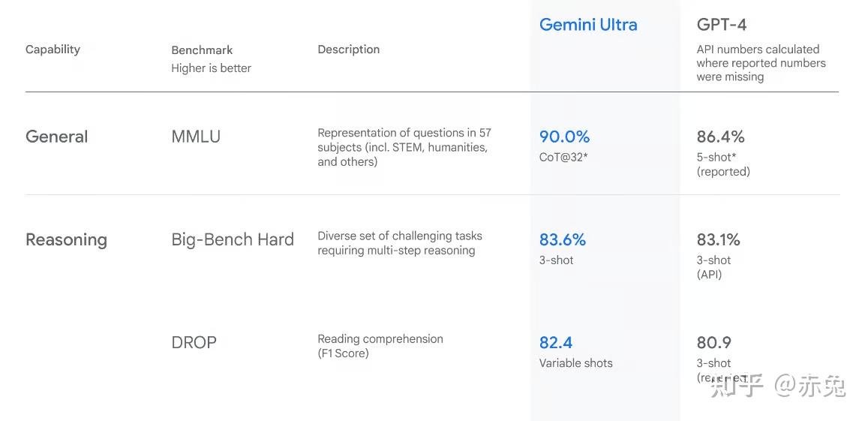Select the Reasoning capability row label

coord(66,240)
